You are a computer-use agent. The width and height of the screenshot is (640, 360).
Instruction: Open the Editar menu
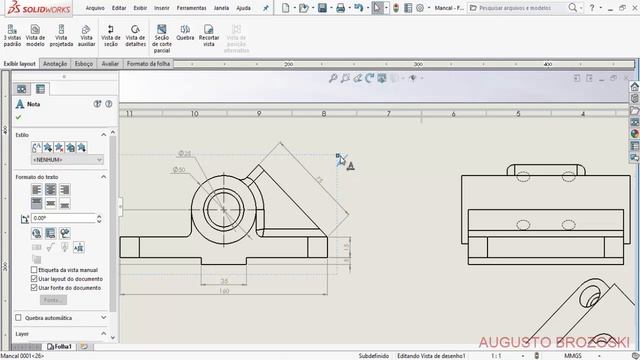119,8
